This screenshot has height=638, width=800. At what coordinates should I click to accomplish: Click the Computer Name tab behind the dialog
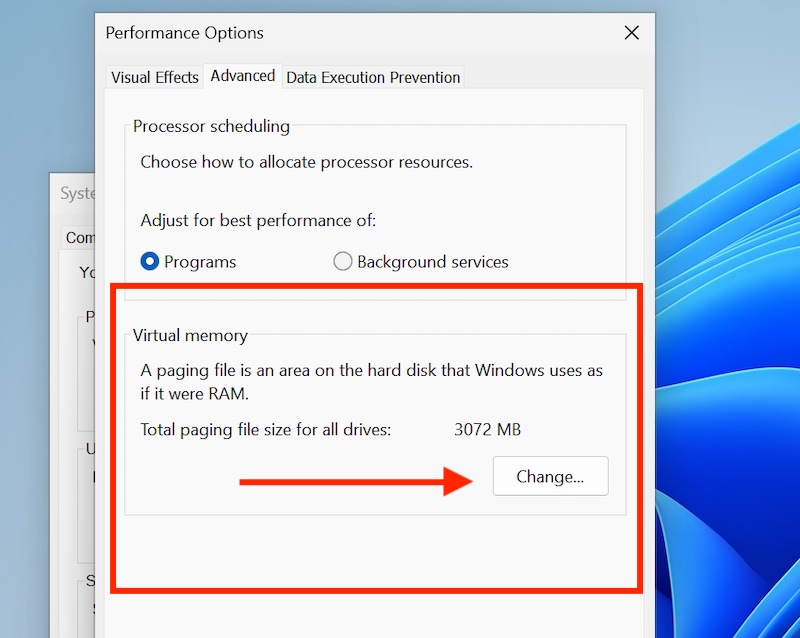point(78,237)
